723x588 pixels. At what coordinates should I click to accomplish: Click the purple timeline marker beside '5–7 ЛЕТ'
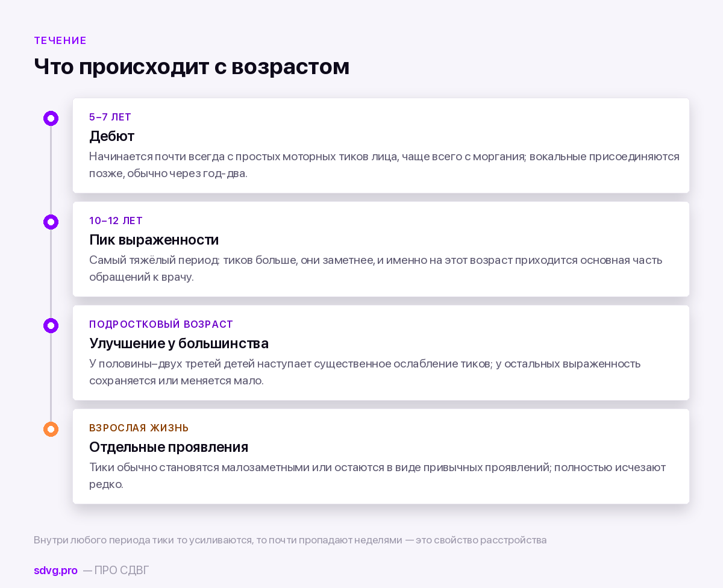coord(51,119)
